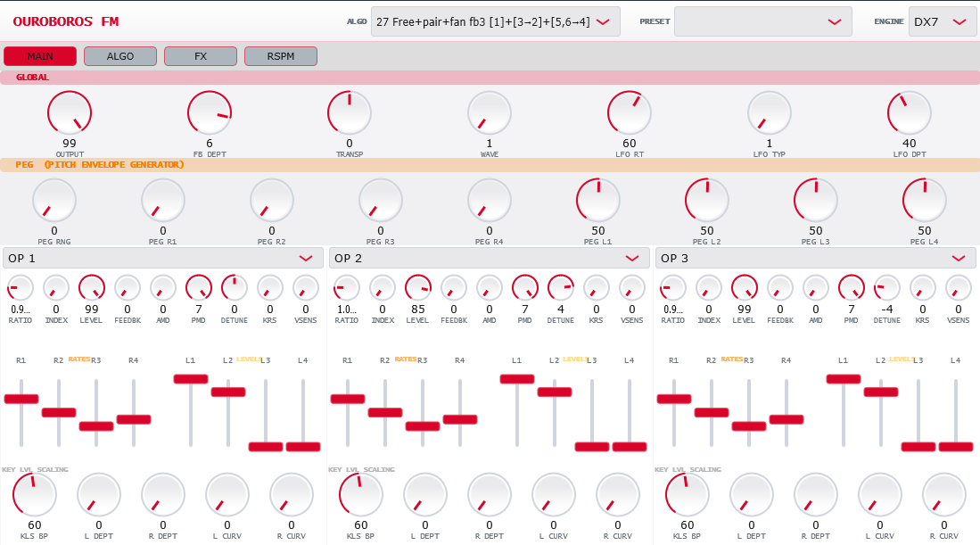The width and height of the screenshot is (980, 545).
Task: Click the LFO DPT knob
Action: tap(910, 113)
